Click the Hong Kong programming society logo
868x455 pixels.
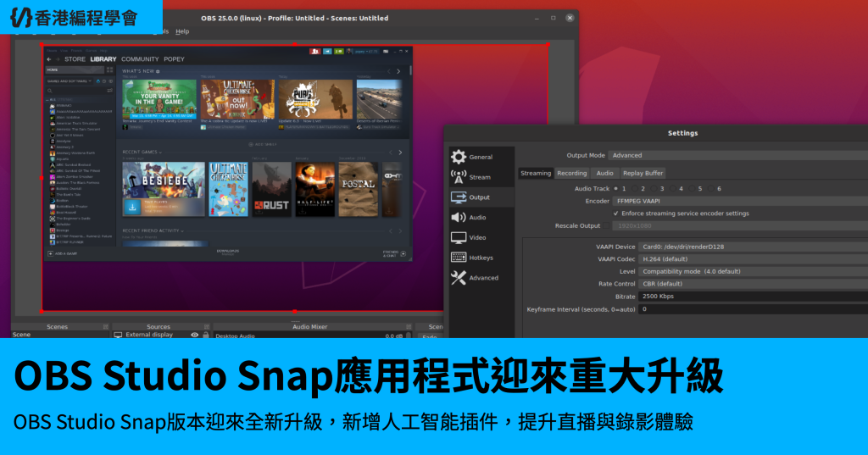click(74, 18)
